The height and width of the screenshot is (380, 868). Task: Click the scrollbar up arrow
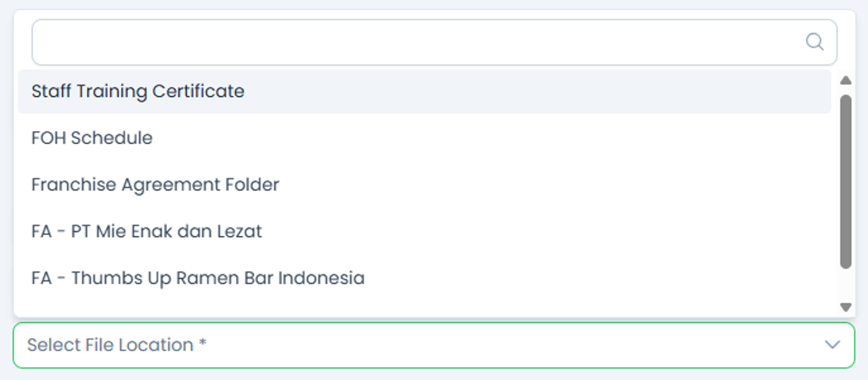point(845,81)
